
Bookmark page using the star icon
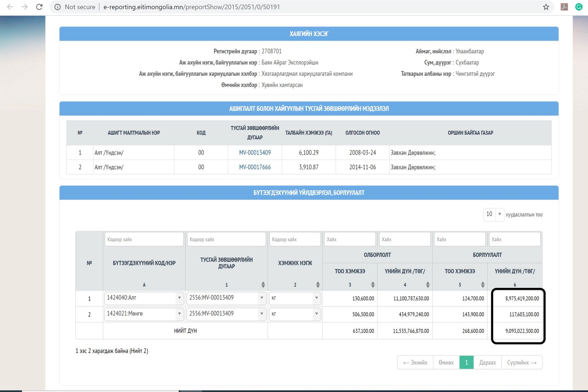click(546, 7)
